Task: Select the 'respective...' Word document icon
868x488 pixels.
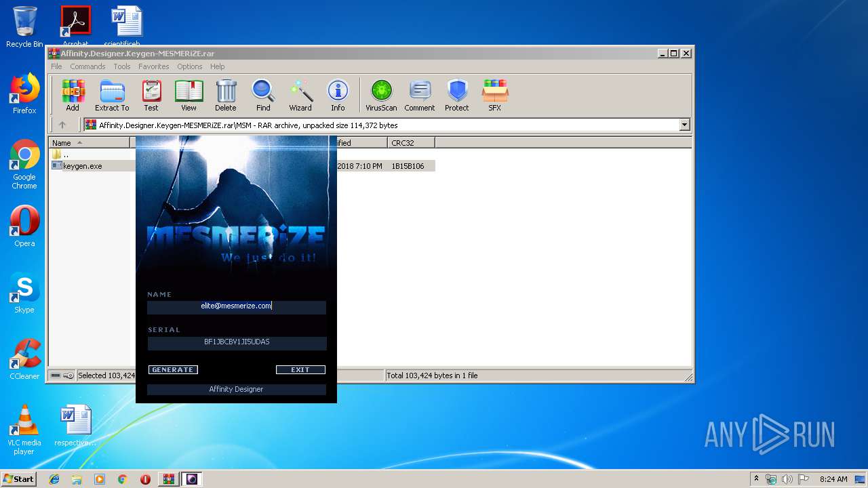Action: 75,426
